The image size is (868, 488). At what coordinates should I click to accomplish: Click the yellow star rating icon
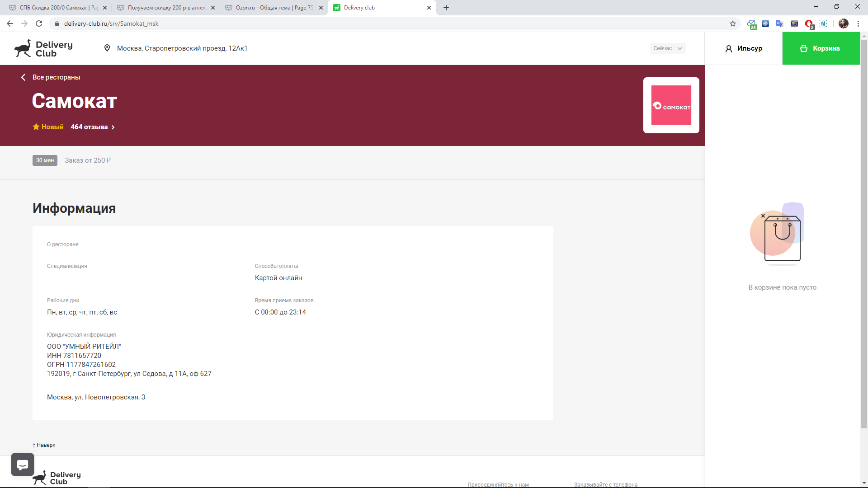(36, 127)
